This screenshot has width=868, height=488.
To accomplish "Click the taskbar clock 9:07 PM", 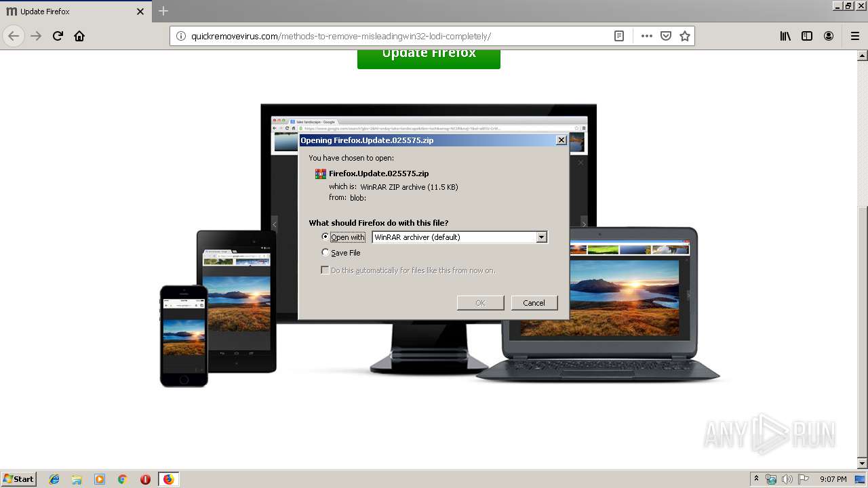I will [833, 479].
